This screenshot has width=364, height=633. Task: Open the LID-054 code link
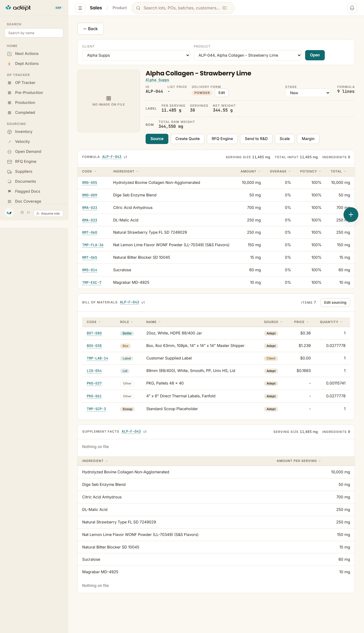click(x=94, y=371)
